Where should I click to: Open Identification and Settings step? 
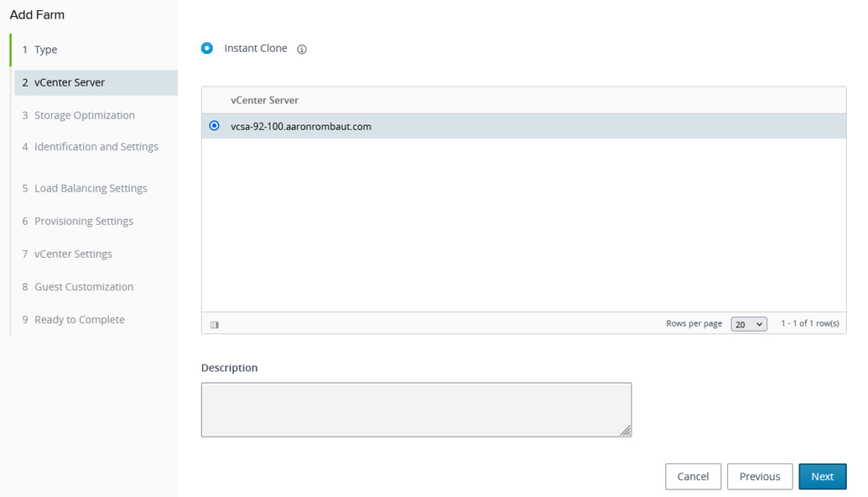point(96,147)
